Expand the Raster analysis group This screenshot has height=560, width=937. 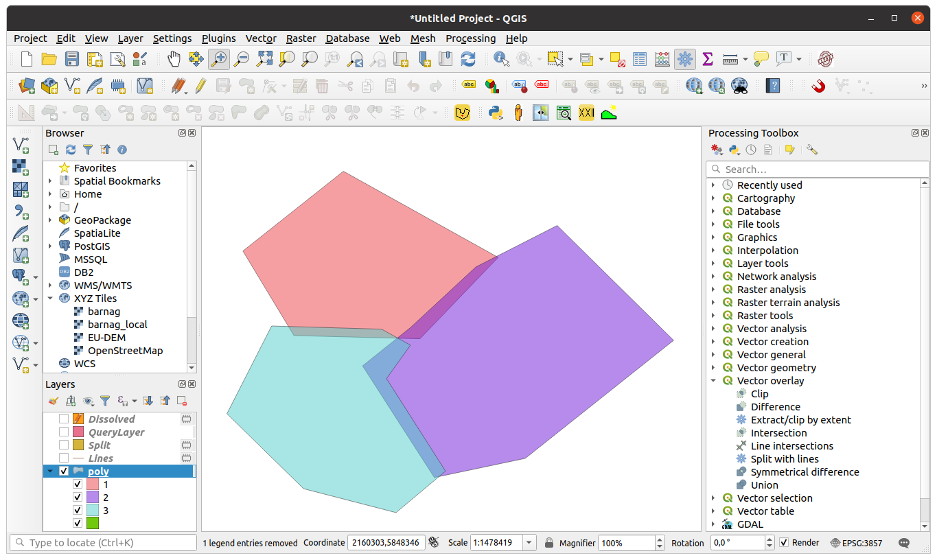click(713, 289)
